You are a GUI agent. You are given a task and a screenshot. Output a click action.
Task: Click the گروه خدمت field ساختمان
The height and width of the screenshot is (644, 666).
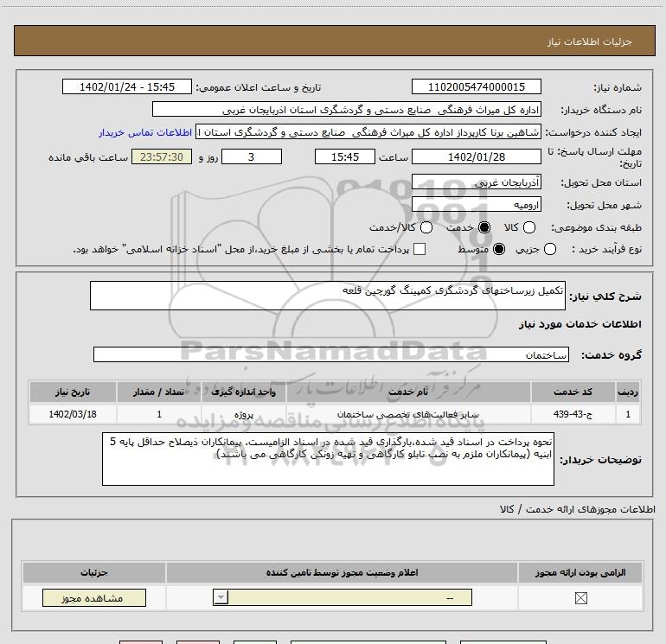[x=331, y=355]
